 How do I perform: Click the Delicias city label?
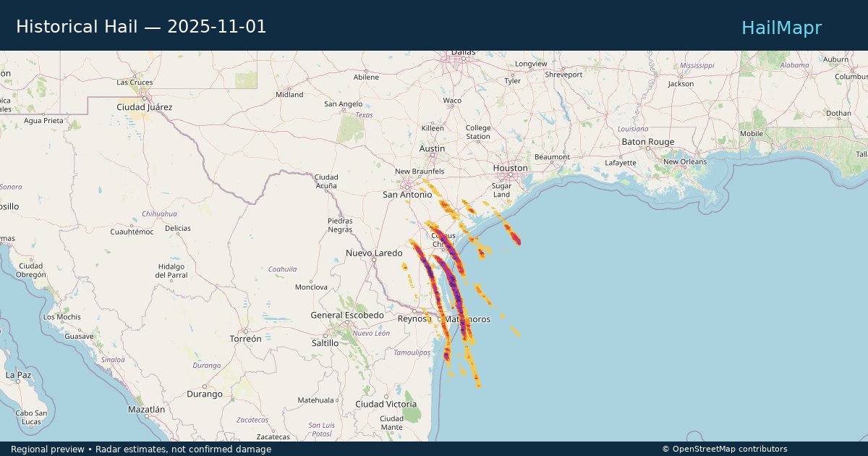click(x=178, y=228)
